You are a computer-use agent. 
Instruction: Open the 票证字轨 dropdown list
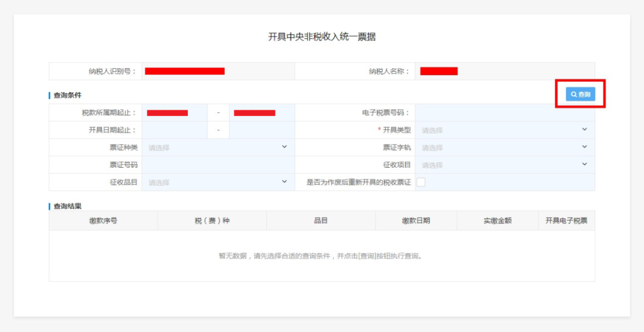(504, 147)
